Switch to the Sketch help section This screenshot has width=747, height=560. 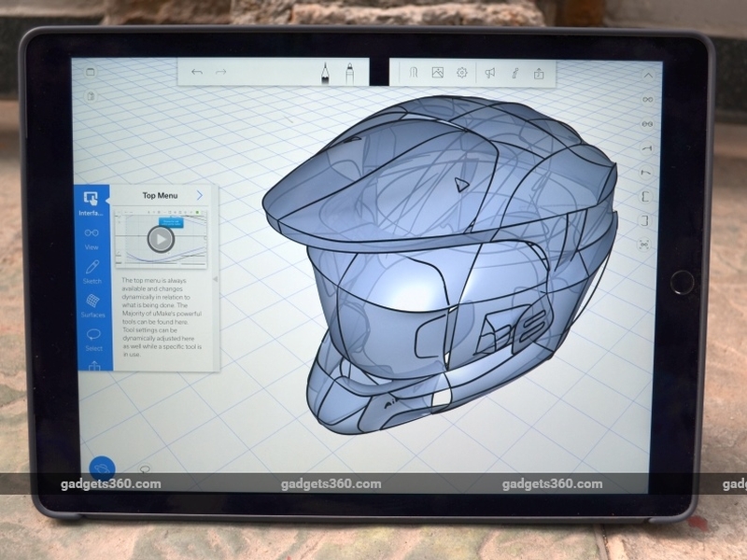(x=92, y=272)
